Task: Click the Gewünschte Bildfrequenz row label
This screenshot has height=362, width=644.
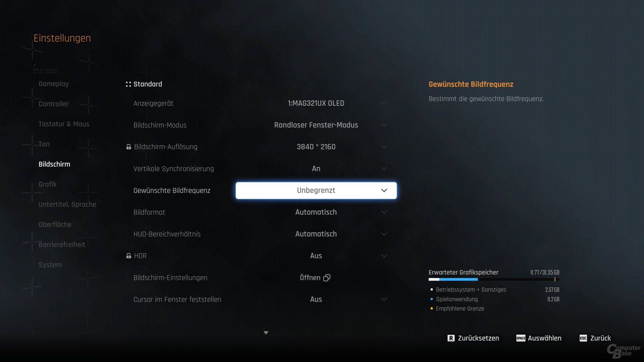Action: pos(172,190)
